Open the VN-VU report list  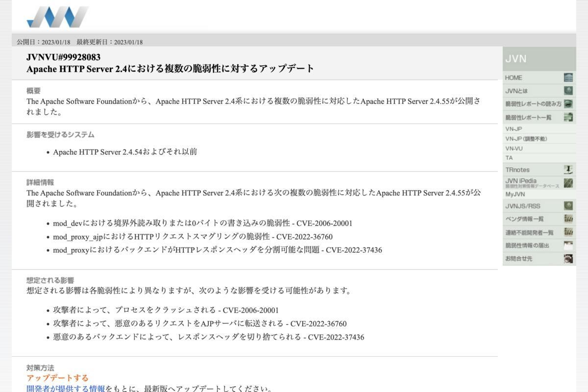(x=514, y=148)
